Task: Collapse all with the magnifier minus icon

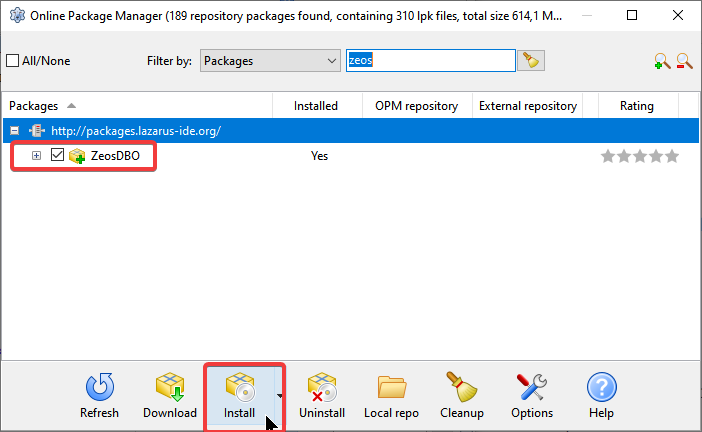Action: [685, 61]
